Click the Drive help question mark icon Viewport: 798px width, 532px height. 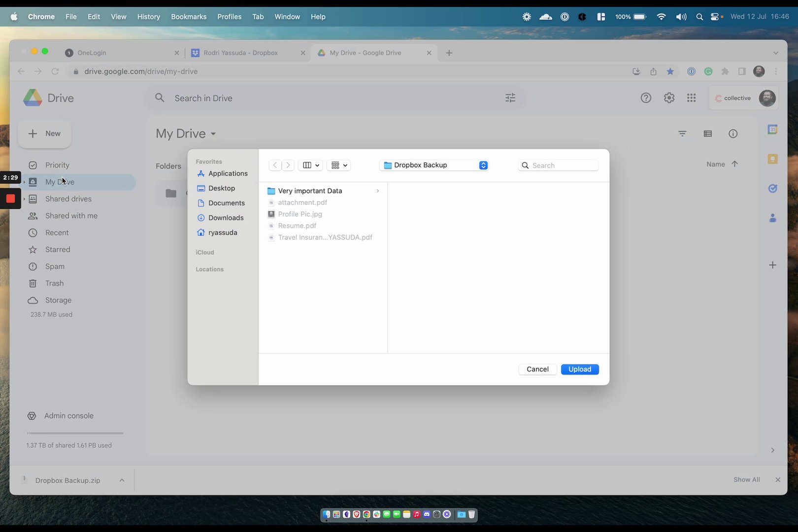(646, 98)
